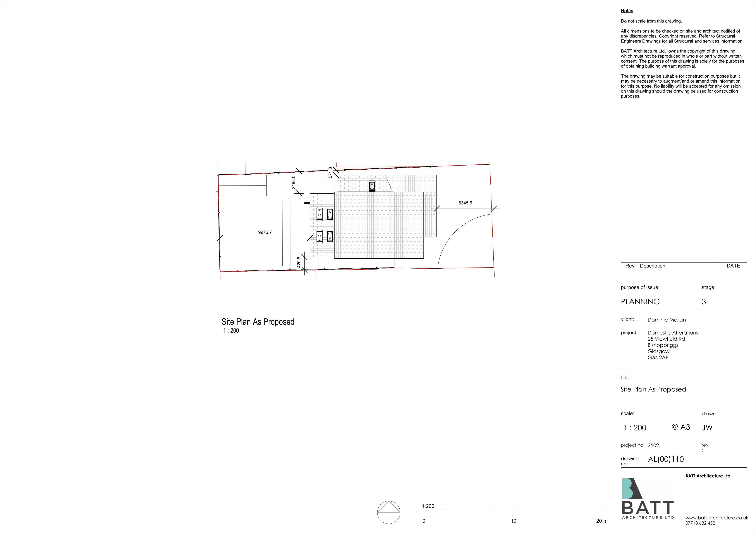
Task: Click the '1 : 200' caption under drawing title
Action: (231, 331)
